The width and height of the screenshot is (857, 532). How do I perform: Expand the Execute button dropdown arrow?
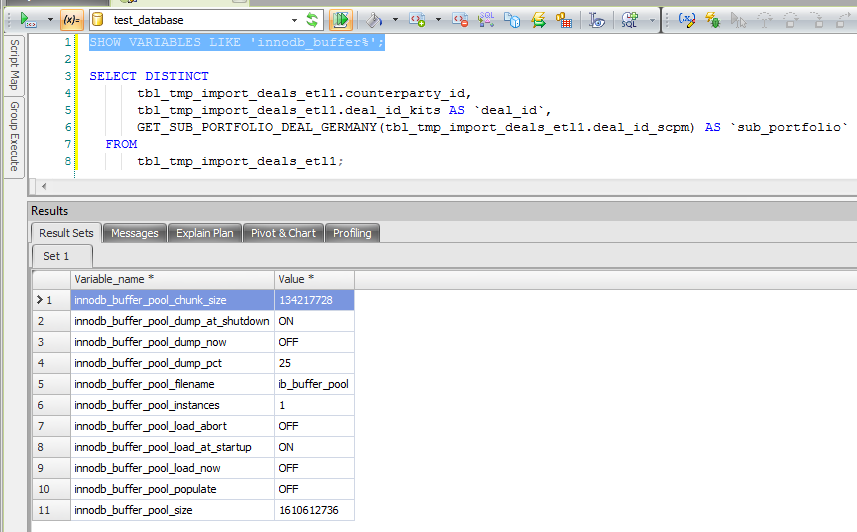pyautogui.click(x=50, y=19)
